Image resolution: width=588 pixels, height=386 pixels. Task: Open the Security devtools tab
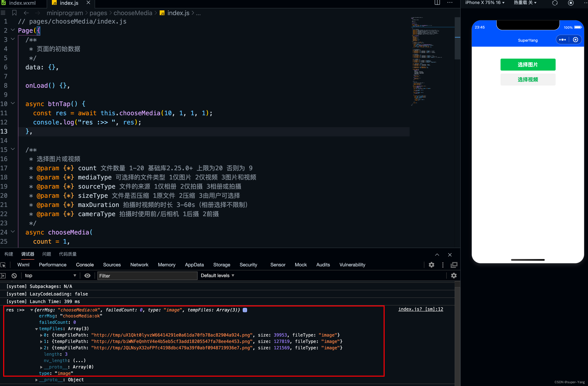click(248, 265)
